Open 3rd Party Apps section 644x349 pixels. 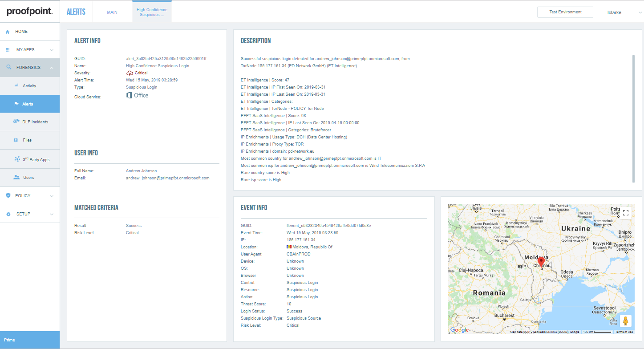30,159
